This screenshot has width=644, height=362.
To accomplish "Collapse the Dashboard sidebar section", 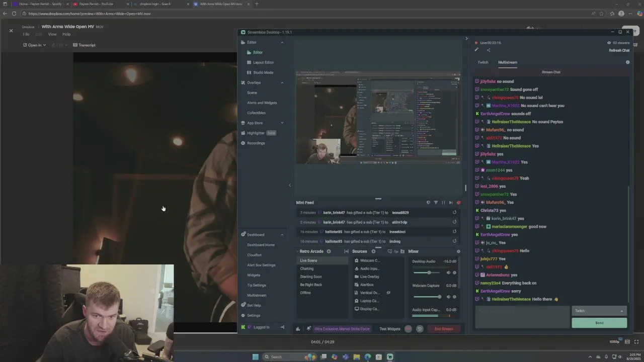I will click(282, 235).
